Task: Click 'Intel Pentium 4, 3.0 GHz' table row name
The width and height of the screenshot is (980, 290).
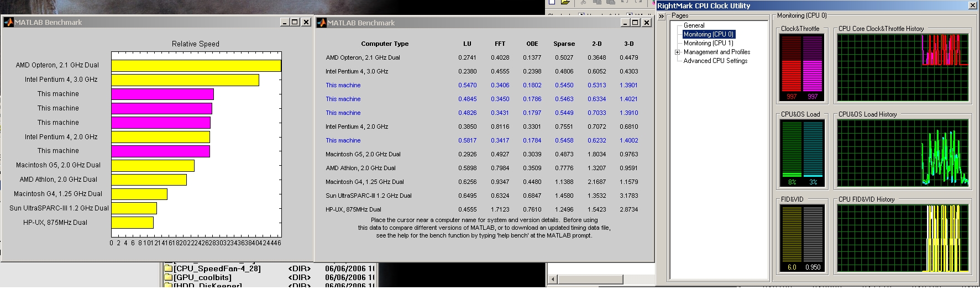Action: (x=357, y=71)
